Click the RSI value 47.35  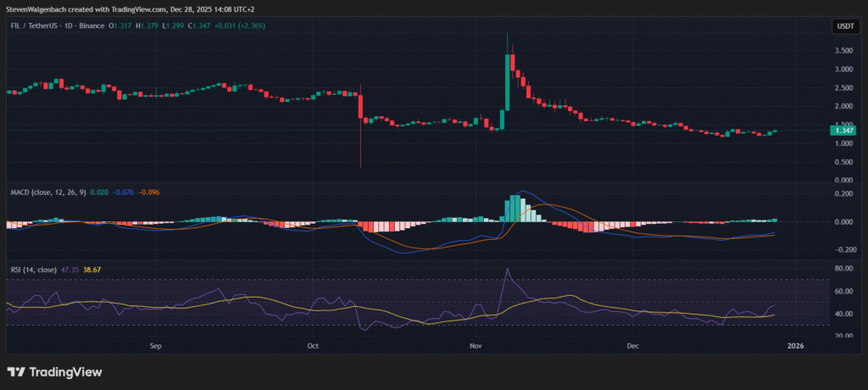coord(70,270)
